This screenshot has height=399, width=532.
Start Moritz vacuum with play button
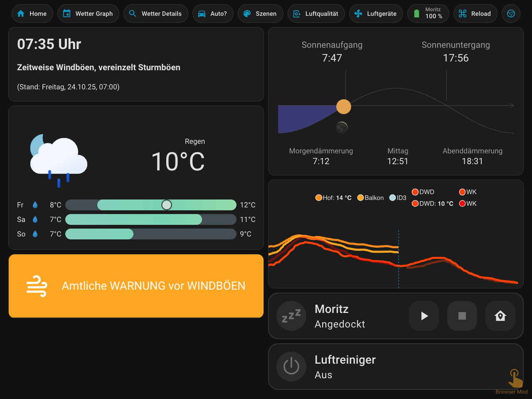(424, 316)
